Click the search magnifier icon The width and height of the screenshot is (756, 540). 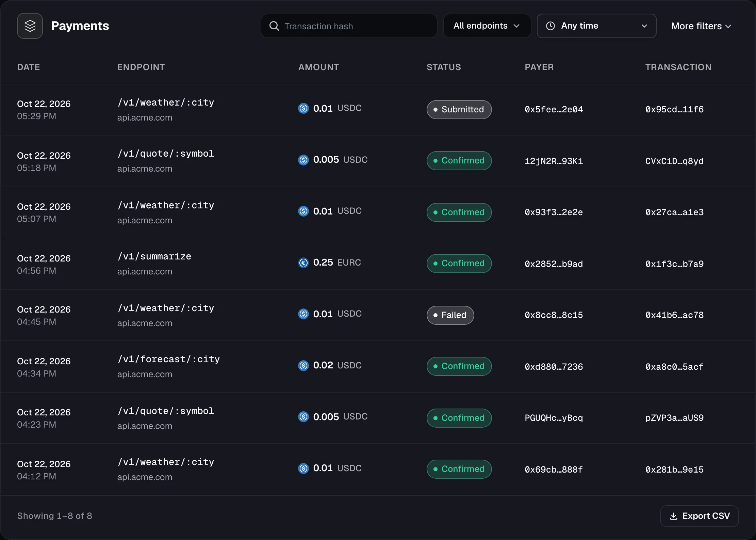[x=274, y=26]
